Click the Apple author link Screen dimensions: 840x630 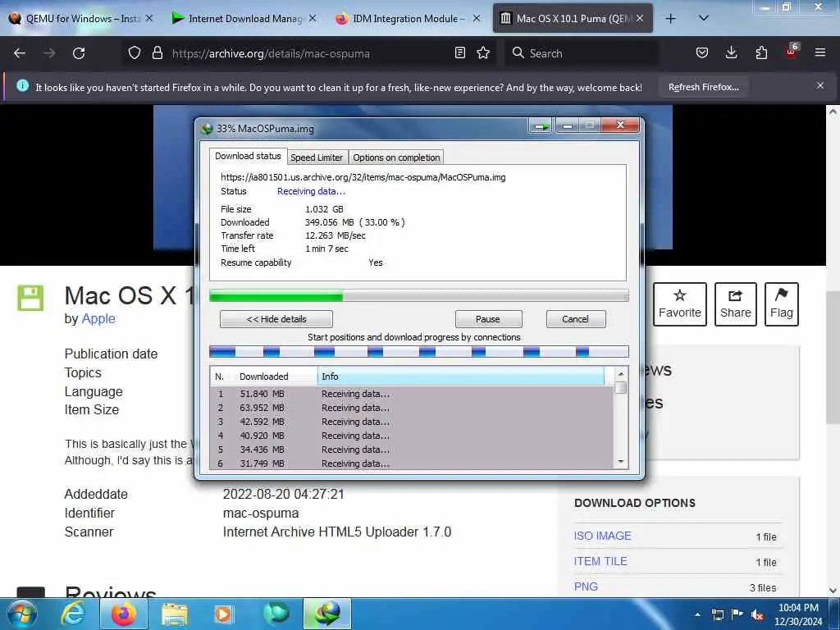tap(98, 318)
